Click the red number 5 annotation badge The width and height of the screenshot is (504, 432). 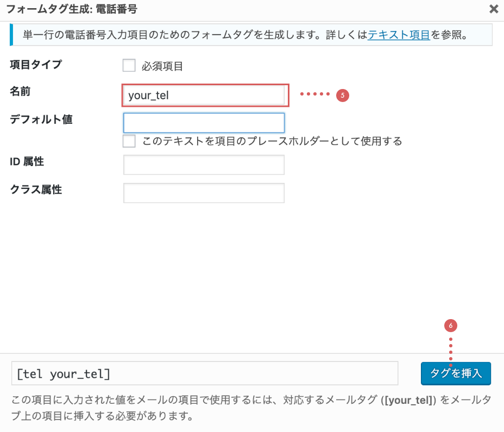[342, 95]
